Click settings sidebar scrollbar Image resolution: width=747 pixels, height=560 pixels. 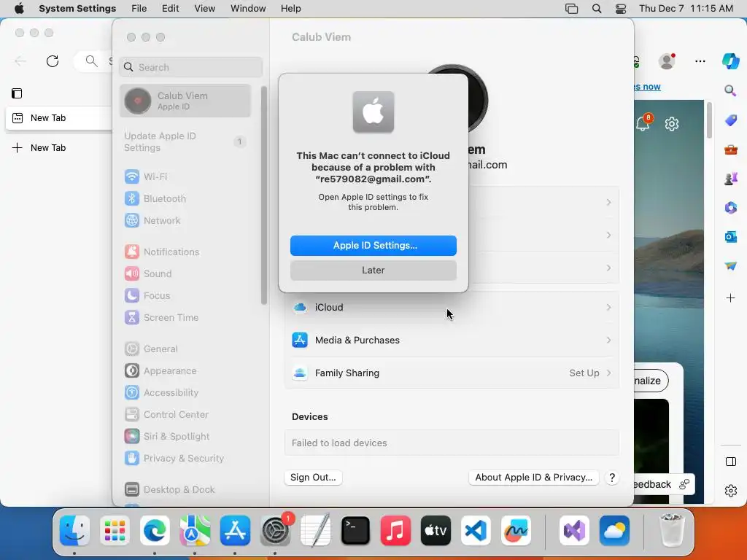[264, 195]
